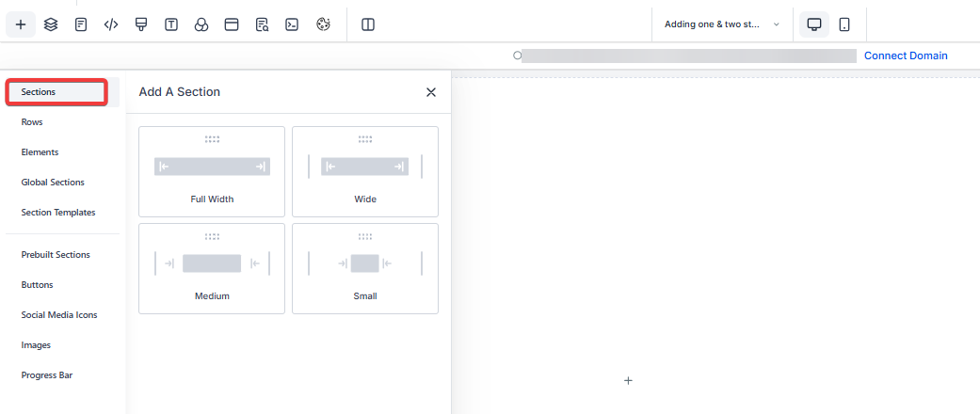980x414 pixels.
Task: Click the Connect Domain link
Action: pos(906,56)
